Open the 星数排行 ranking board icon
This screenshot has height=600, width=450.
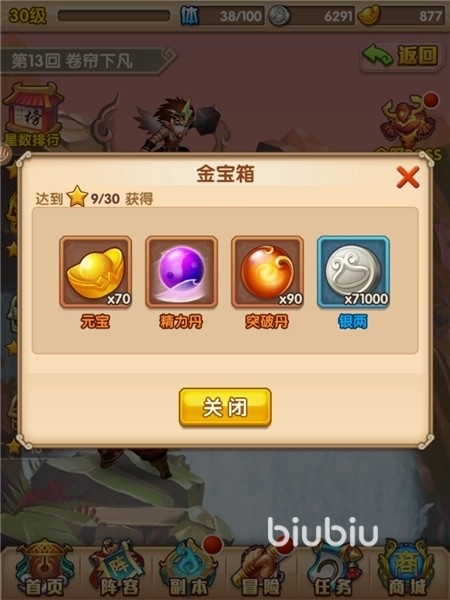(x=33, y=114)
